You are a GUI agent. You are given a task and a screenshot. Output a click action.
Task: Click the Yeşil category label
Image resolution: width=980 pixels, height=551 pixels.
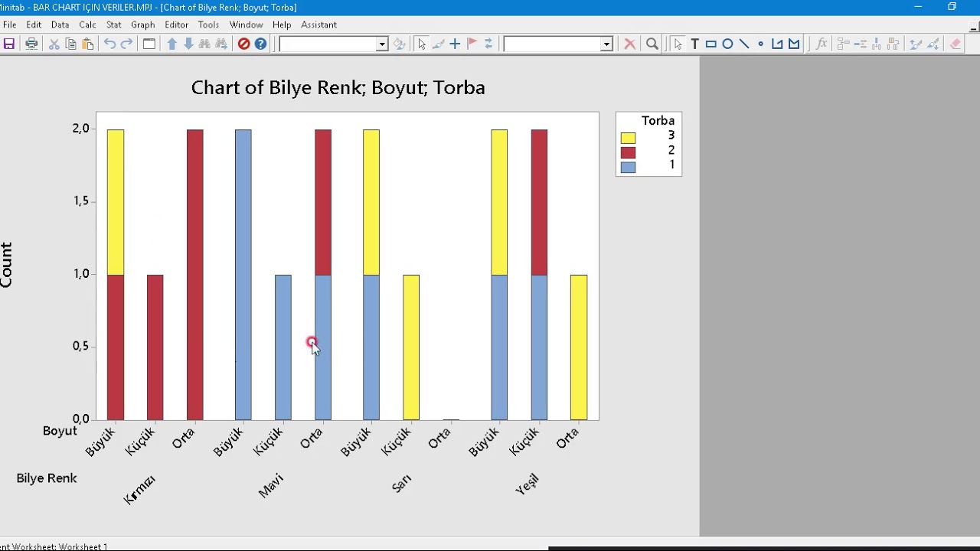point(528,484)
